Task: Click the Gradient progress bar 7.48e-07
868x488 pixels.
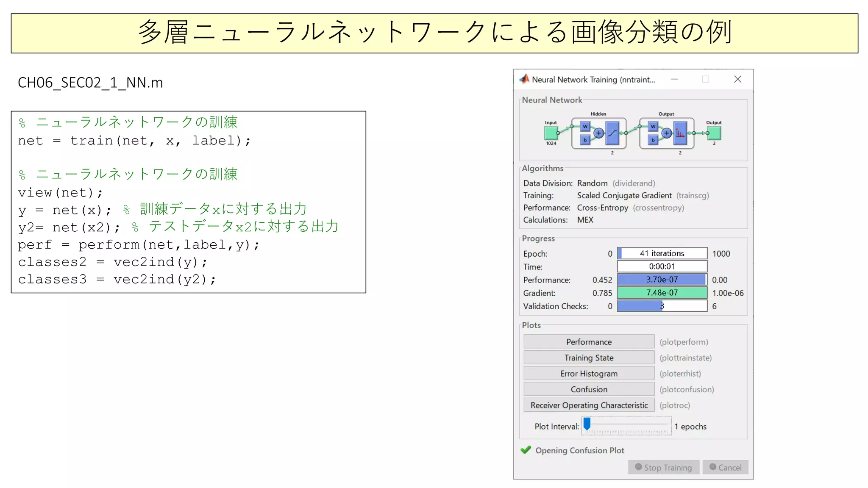Action: [x=662, y=293]
